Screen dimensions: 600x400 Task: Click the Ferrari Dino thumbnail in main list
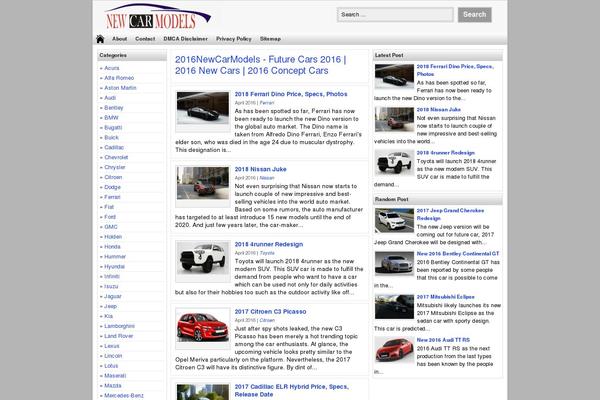(203, 108)
